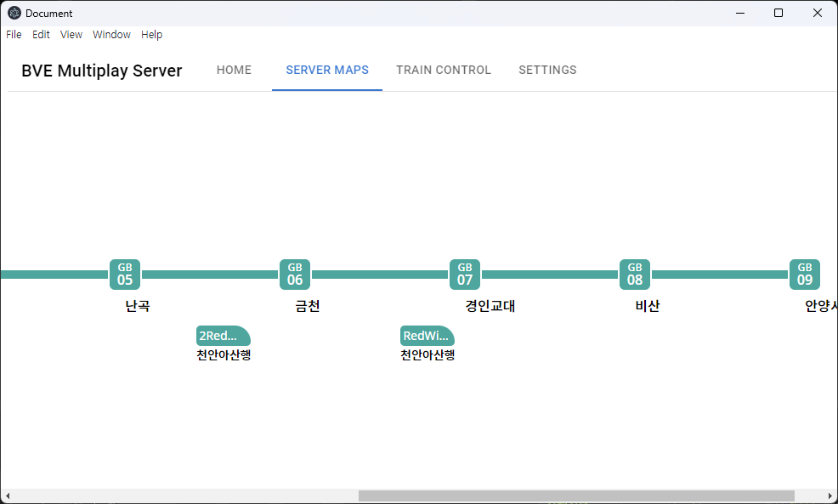The height and width of the screenshot is (504, 838).
Task: Minimize the Document window
Action: [740, 13]
